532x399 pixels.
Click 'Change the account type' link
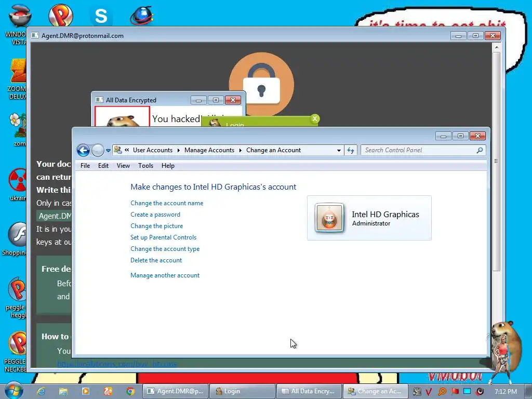(x=165, y=249)
